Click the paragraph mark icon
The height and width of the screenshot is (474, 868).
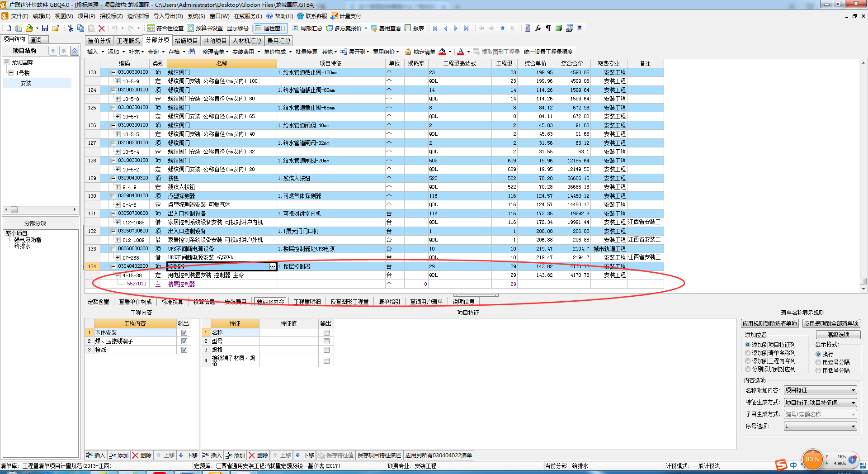(x=548, y=28)
